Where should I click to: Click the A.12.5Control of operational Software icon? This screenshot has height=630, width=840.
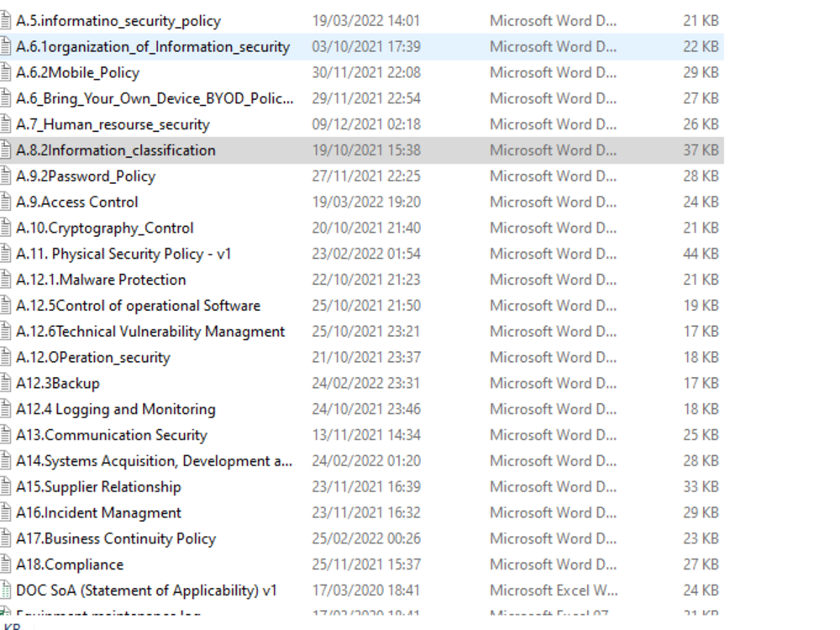(5, 306)
